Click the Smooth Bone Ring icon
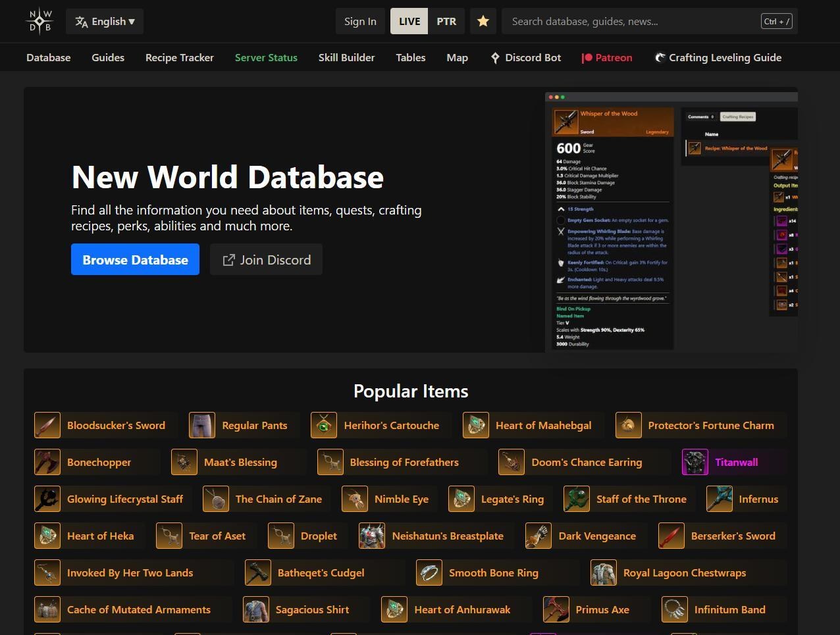840x635 pixels. [429, 573]
